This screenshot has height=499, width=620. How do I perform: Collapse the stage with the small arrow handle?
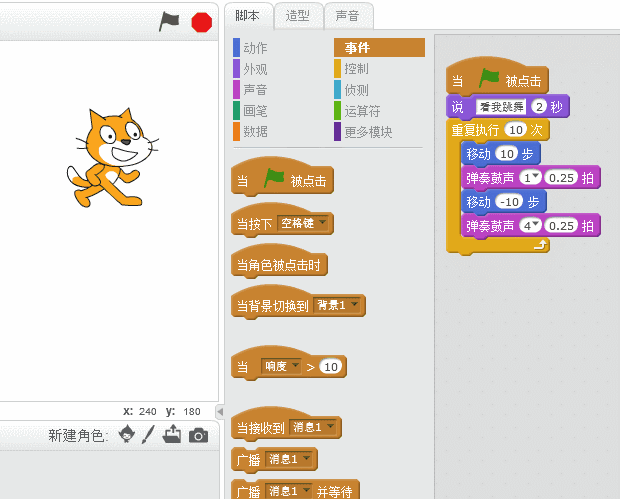(220, 412)
